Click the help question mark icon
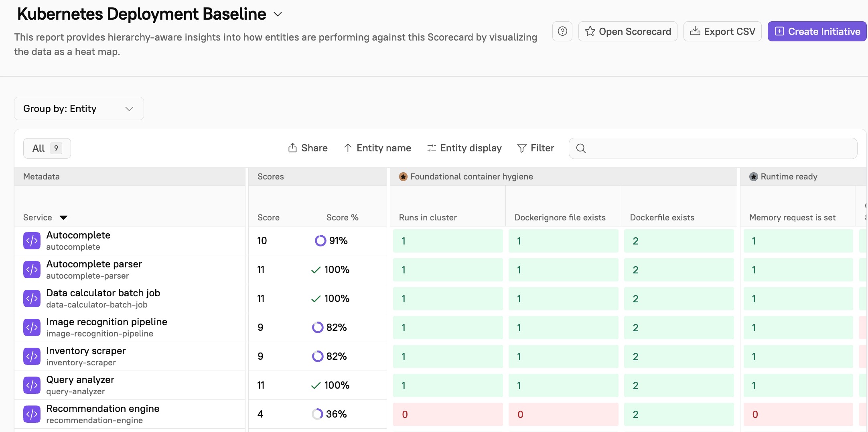 562,31
